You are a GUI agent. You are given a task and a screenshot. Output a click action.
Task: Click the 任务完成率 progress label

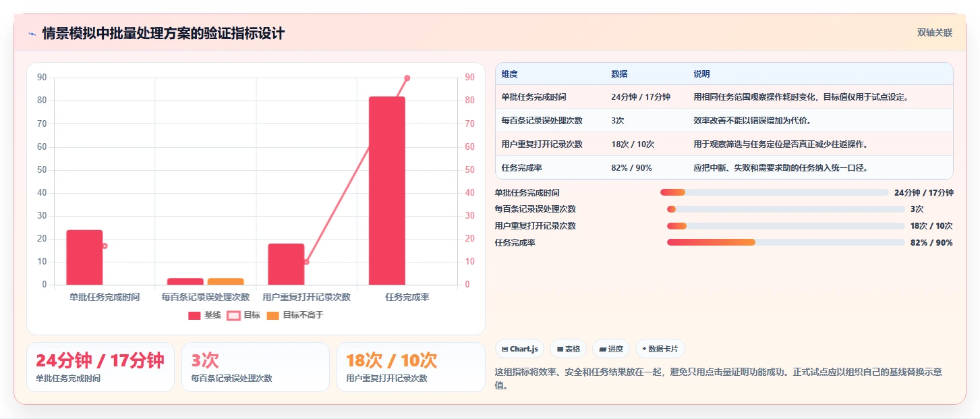(515, 243)
